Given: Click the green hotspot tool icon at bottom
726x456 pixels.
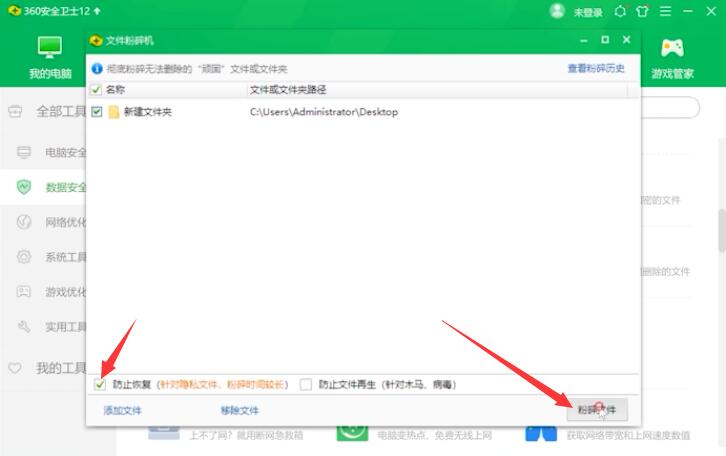Looking at the screenshot, I should (352, 434).
